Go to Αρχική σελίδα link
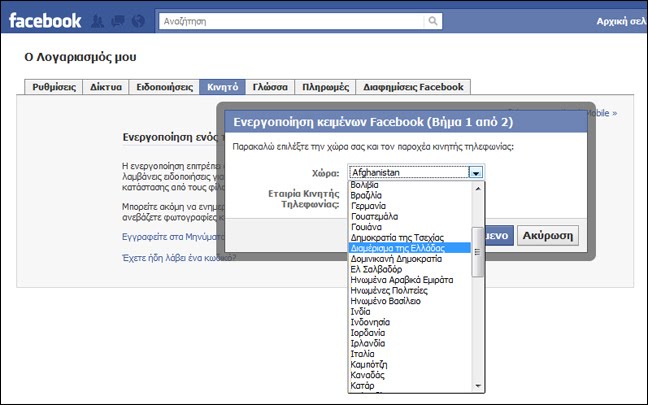This screenshot has width=648, height=405. point(621,21)
